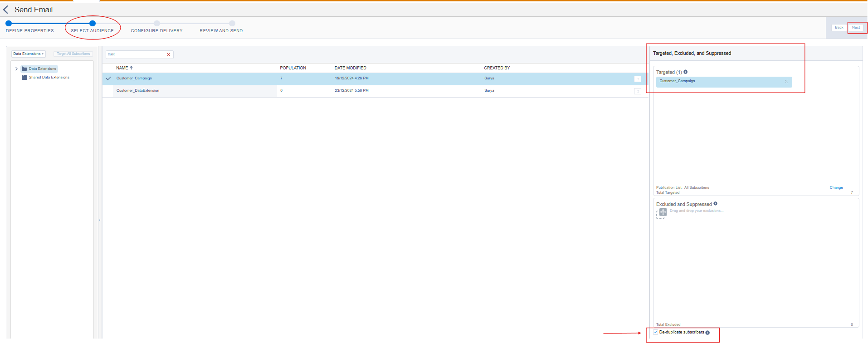This screenshot has height=343, width=868.
Task: Click the search input containing 'cust'
Action: click(x=136, y=54)
